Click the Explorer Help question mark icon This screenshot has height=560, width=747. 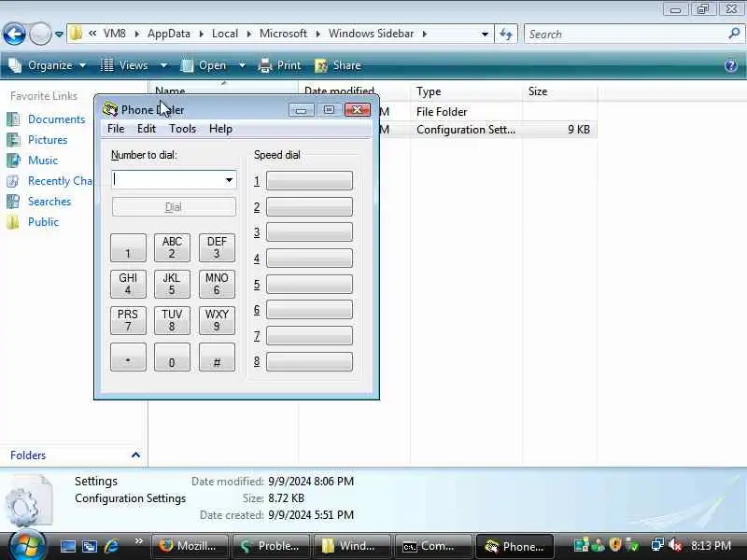(x=731, y=65)
